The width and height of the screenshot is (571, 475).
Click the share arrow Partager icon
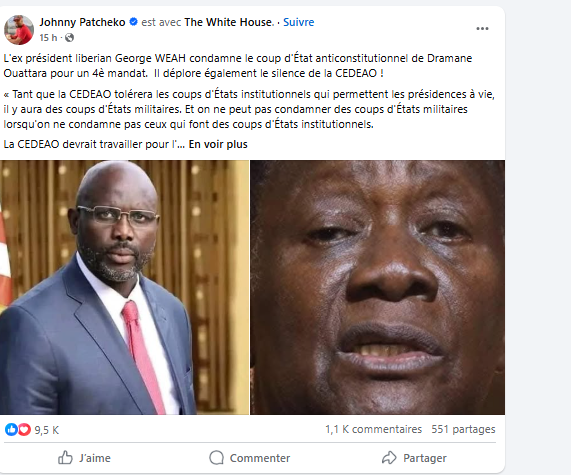(389, 458)
